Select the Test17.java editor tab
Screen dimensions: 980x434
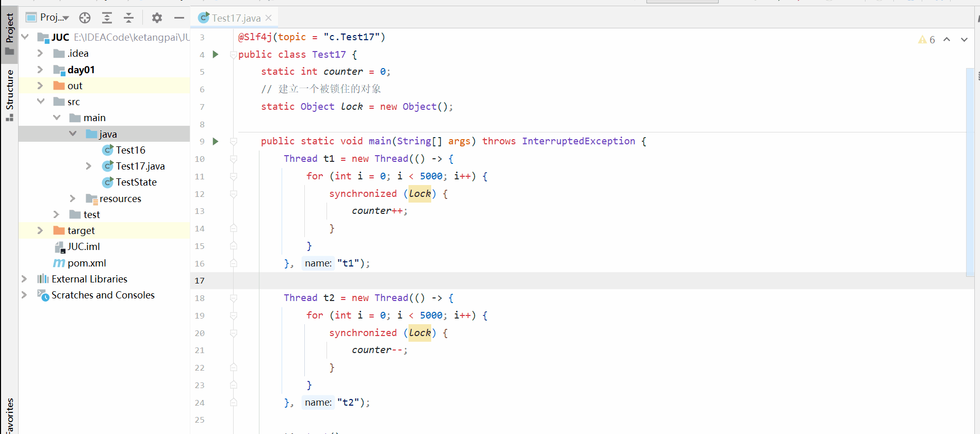click(x=236, y=18)
